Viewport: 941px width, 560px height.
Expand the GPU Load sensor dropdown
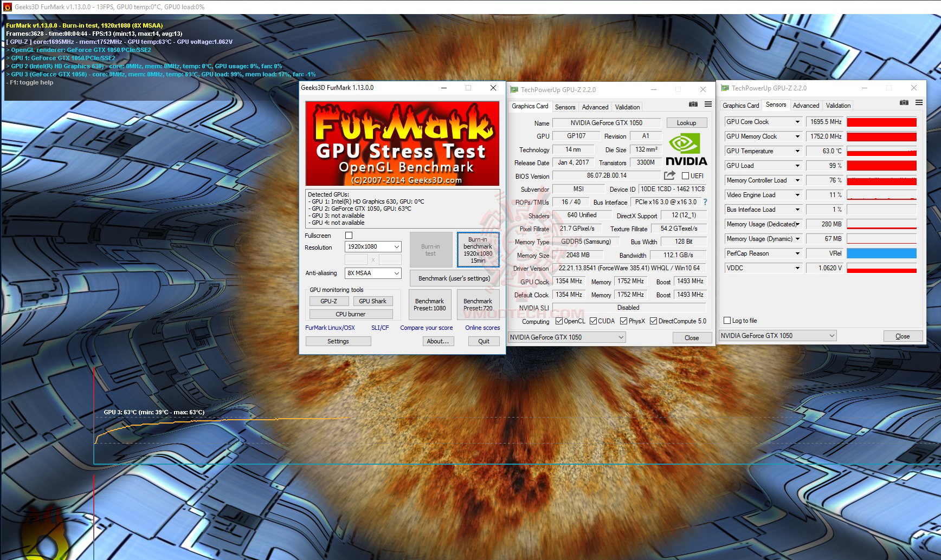(x=797, y=166)
